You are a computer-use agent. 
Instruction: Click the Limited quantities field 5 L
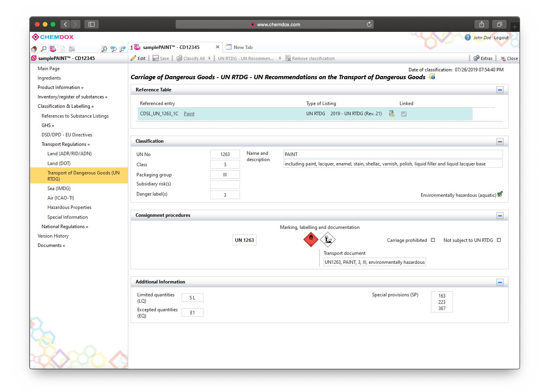[x=192, y=298]
